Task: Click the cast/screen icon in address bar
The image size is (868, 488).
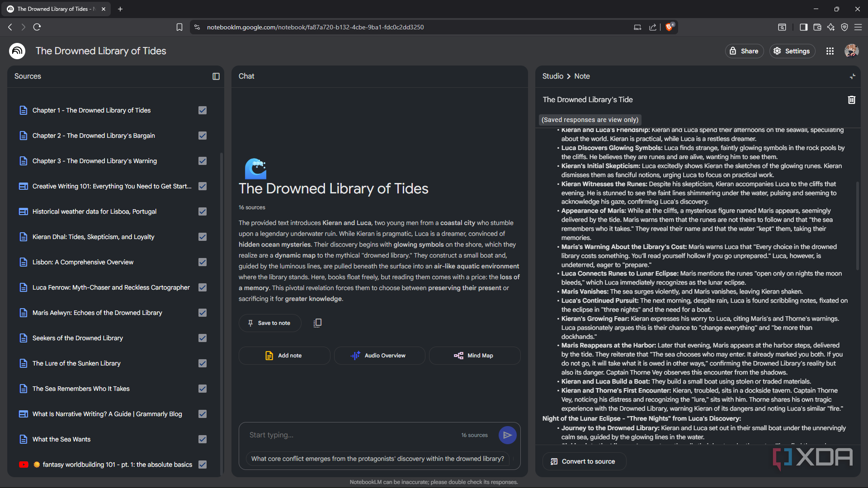Action: pos(637,27)
